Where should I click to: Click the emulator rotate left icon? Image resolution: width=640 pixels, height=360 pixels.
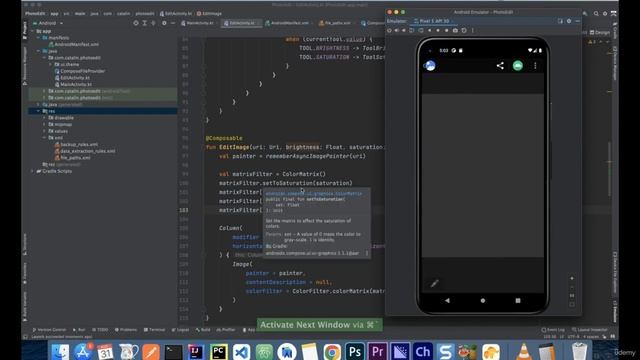412,30
